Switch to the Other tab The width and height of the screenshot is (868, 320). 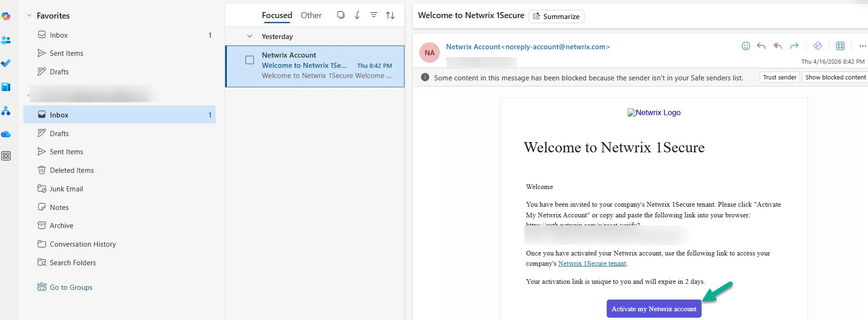pos(311,15)
